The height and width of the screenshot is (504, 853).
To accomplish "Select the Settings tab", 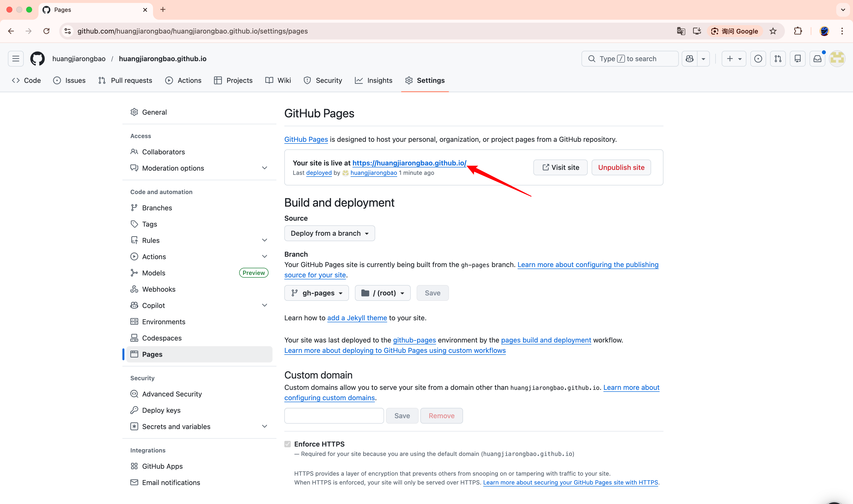I will click(x=425, y=80).
